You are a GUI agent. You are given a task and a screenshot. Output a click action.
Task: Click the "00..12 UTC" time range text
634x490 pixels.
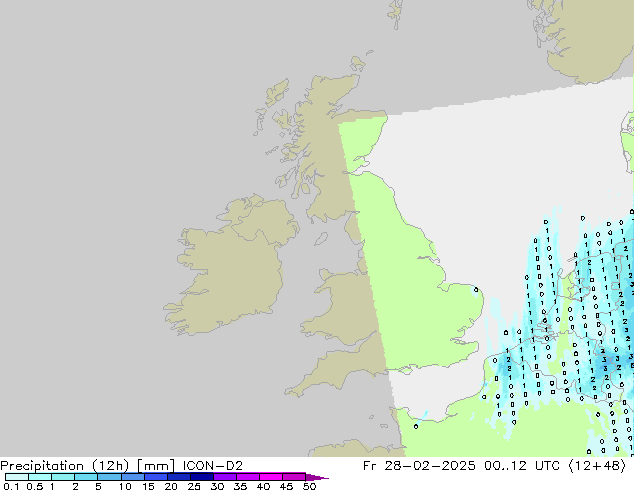(522, 466)
